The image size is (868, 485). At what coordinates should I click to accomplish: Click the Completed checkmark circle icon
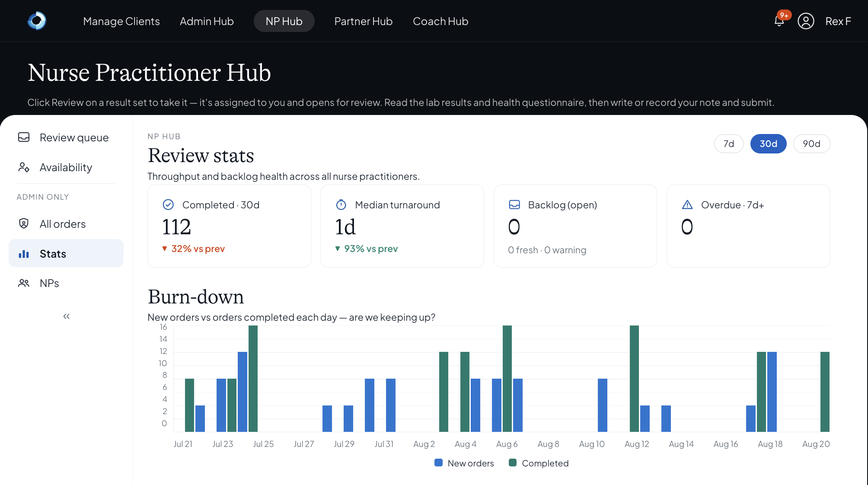[168, 205]
